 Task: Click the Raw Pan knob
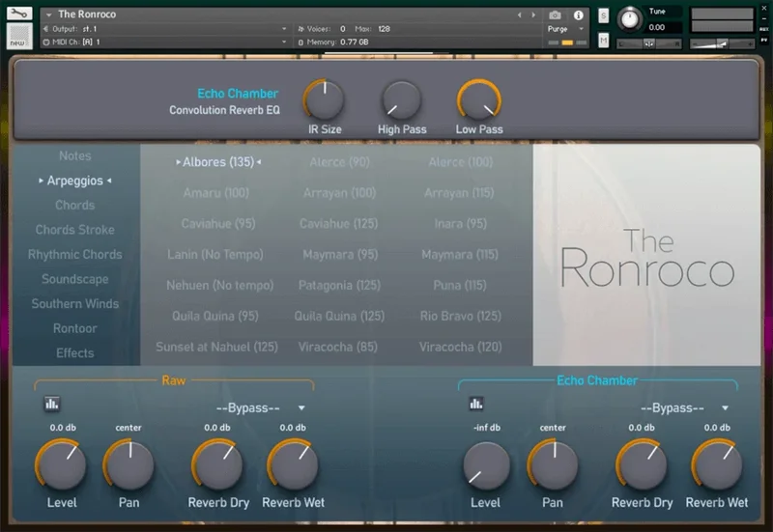tap(129, 465)
